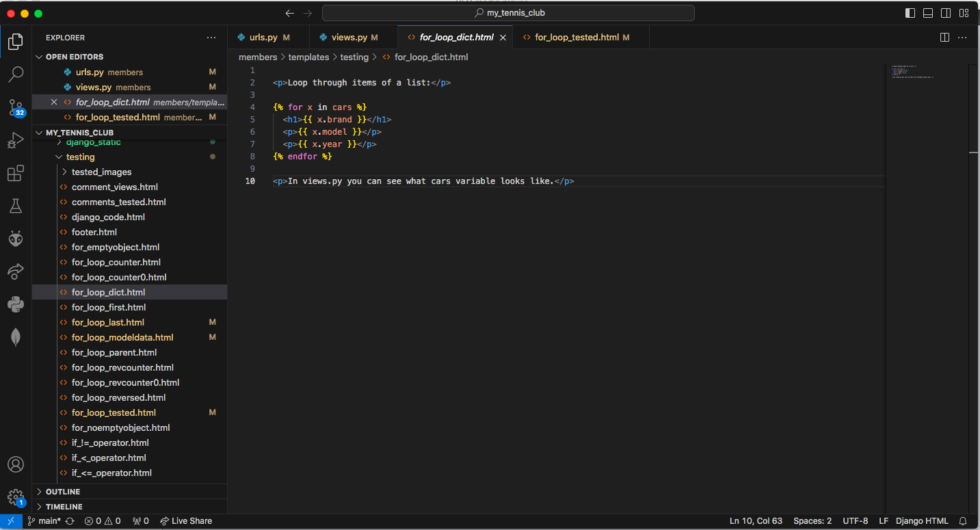
Task: Toggle the secondary side bar layout button
Action: pyautogui.click(x=946, y=13)
